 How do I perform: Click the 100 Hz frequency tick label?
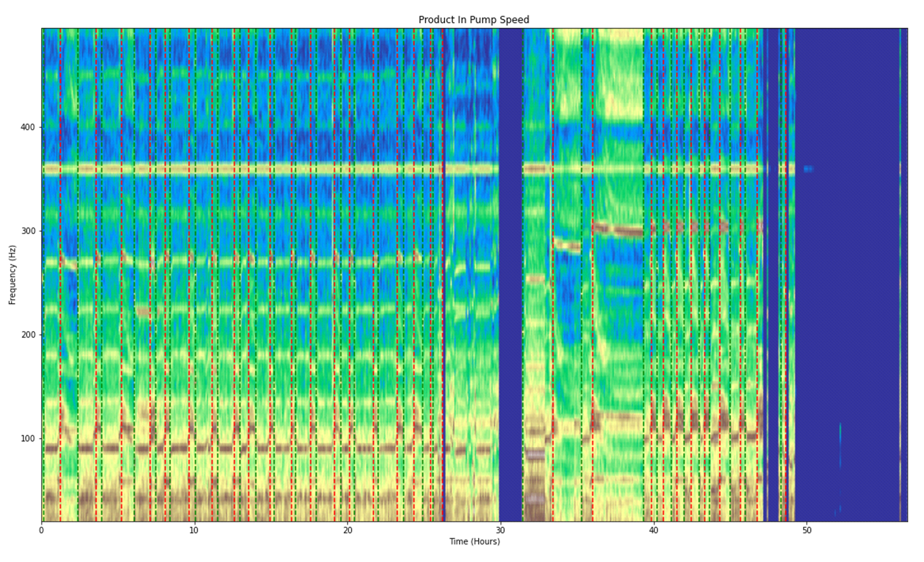point(27,438)
